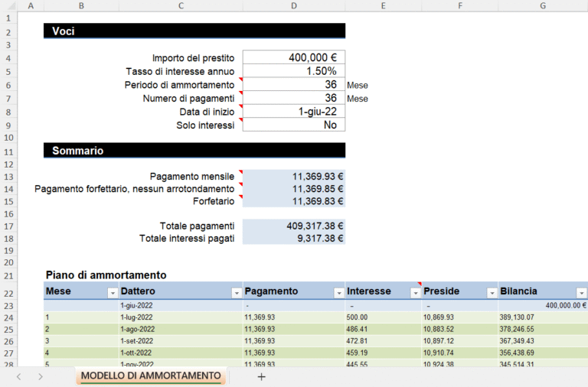588x387 pixels.
Task: Select the date cell 1-set-2022
Action: (x=181, y=341)
